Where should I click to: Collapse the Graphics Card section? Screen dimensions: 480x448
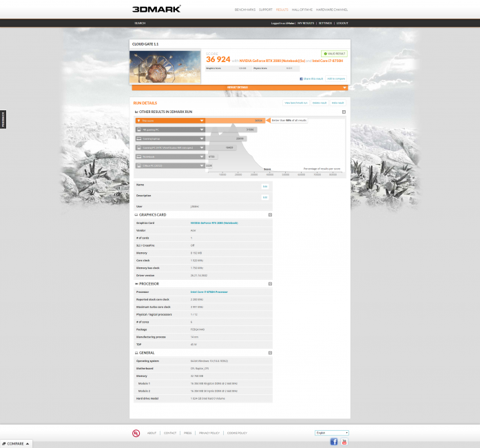(270, 215)
